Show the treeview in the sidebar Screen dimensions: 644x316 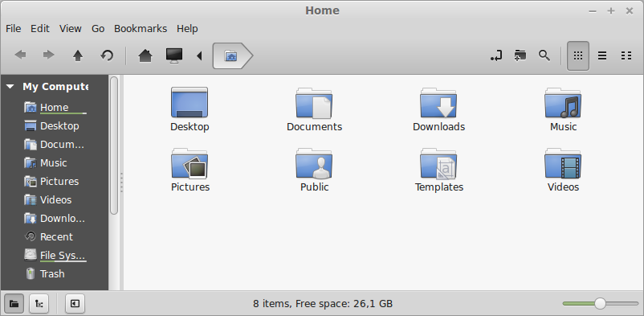39,304
